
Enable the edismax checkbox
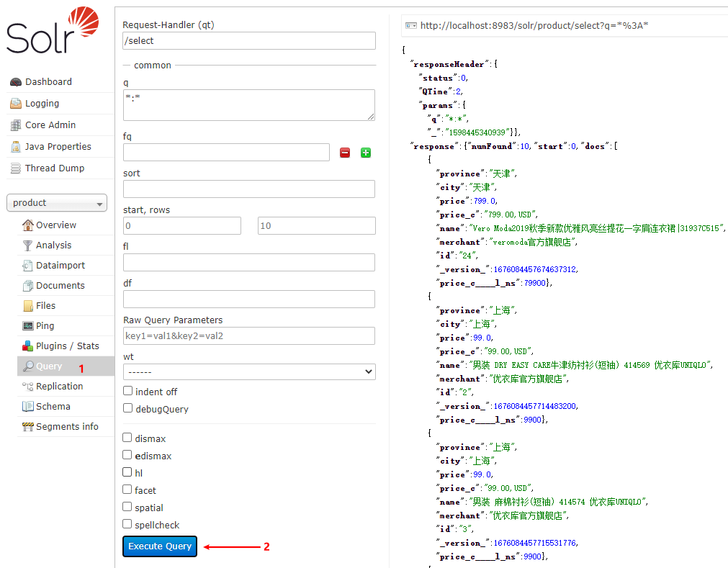click(x=127, y=455)
